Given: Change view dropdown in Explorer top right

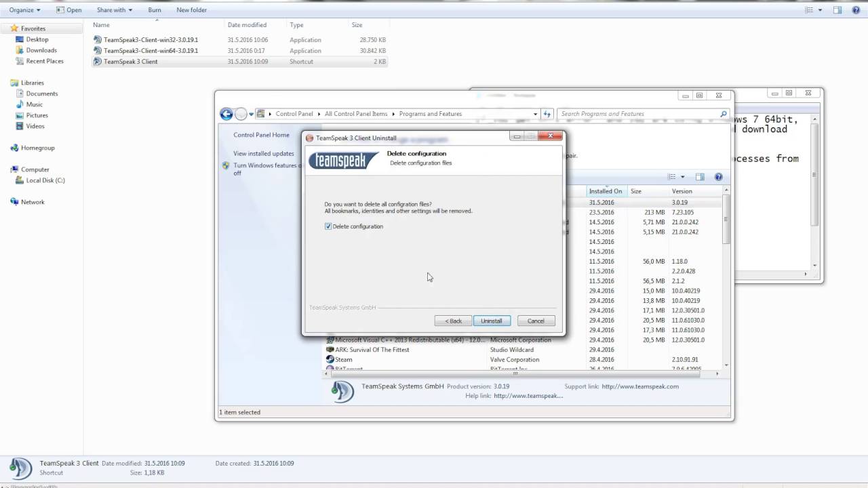Looking at the screenshot, I should pyautogui.click(x=820, y=10).
